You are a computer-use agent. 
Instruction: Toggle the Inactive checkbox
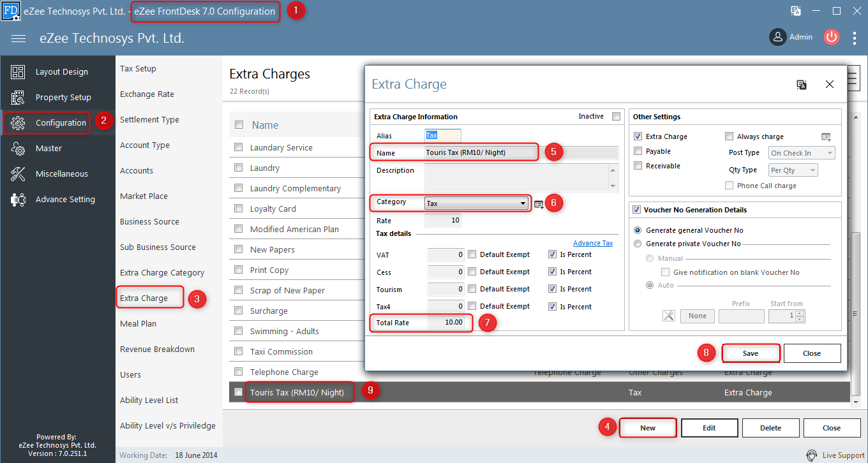coord(616,116)
